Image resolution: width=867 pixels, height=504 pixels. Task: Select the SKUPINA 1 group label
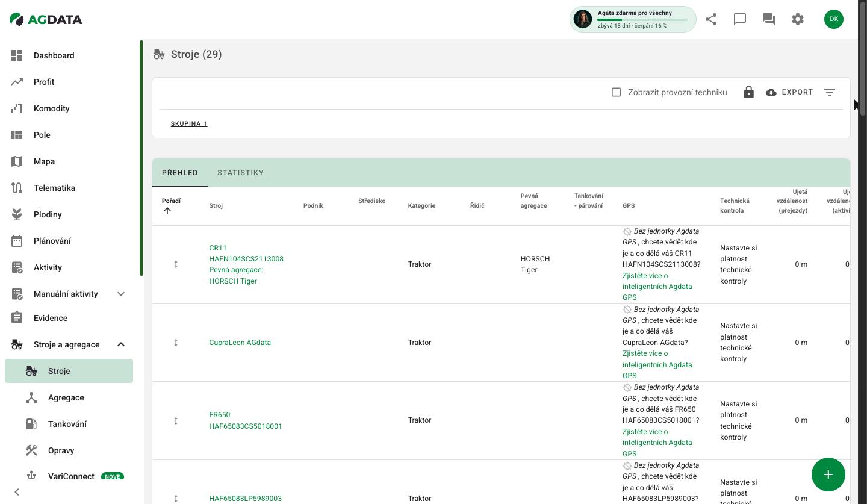[x=189, y=124]
